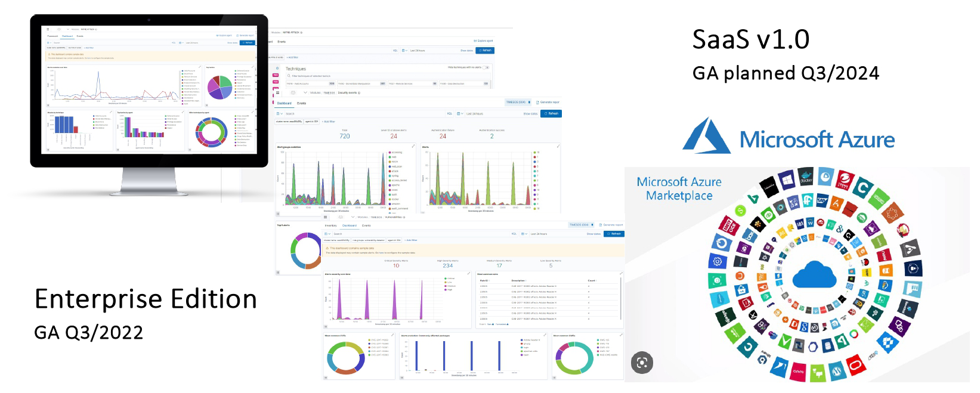Open date picker dropdown beside Last 24 hours in Security events
Viewport: 980px width, 393px height.
tap(459, 113)
